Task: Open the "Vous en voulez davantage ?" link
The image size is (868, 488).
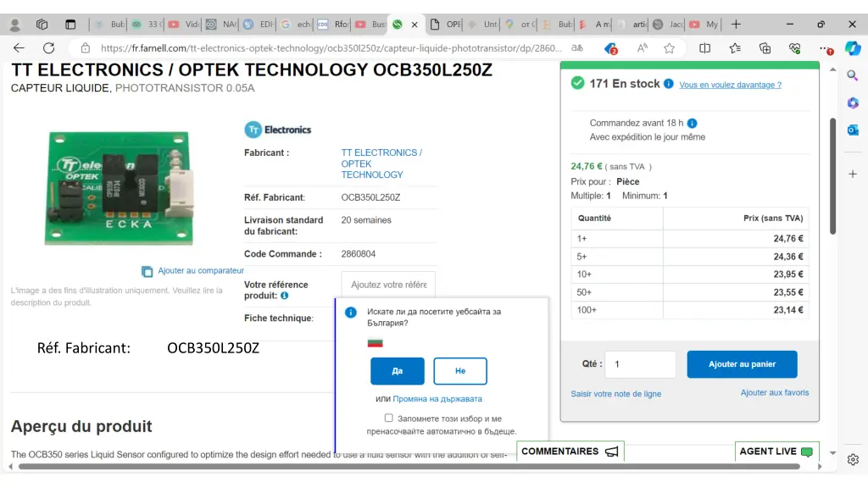Action: pyautogui.click(x=730, y=85)
